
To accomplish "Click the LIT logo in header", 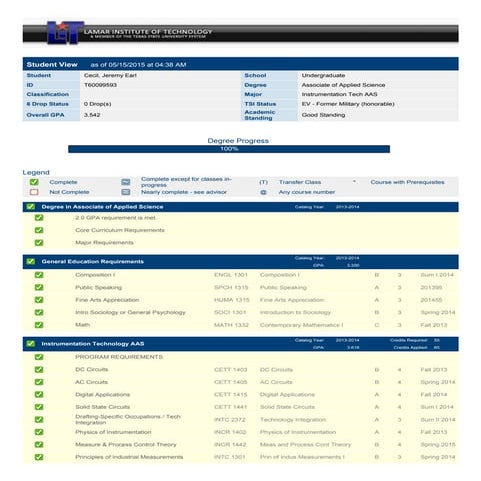I will [64, 33].
